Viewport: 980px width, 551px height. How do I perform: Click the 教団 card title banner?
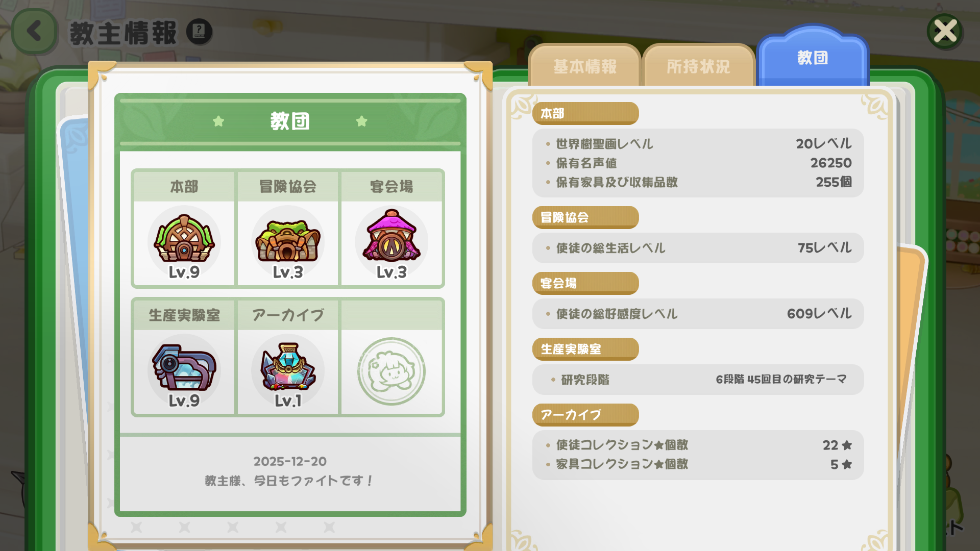(x=290, y=121)
